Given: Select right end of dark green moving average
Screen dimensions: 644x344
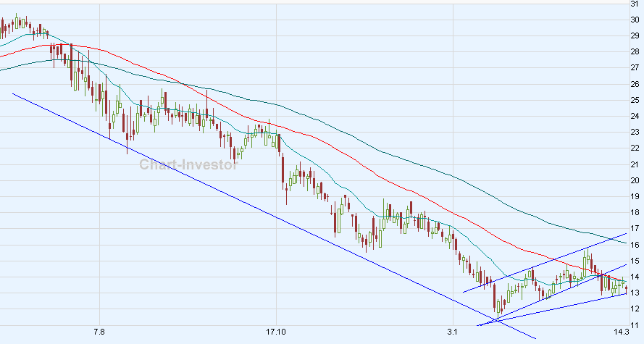Looking at the screenshot, I should (x=626, y=242).
